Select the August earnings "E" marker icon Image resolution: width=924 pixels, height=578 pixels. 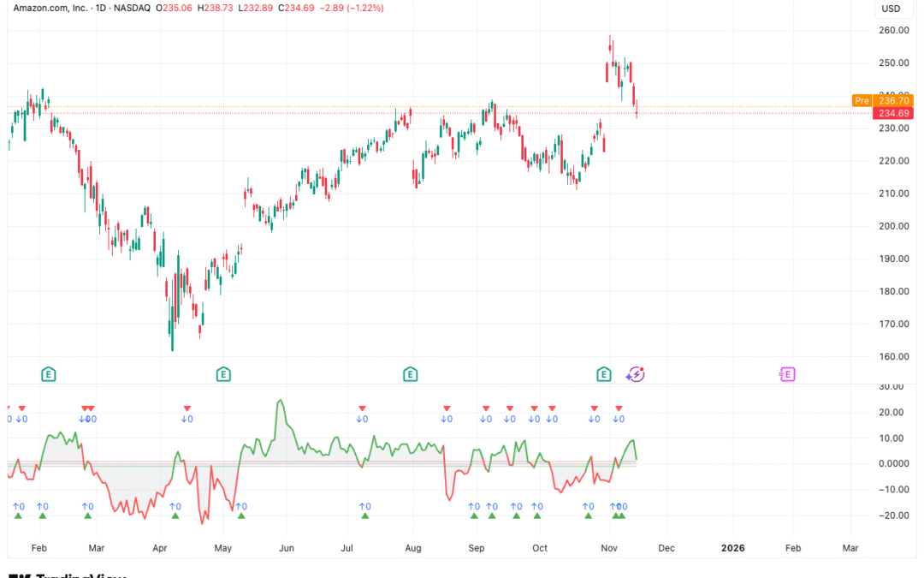coord(410,374)
